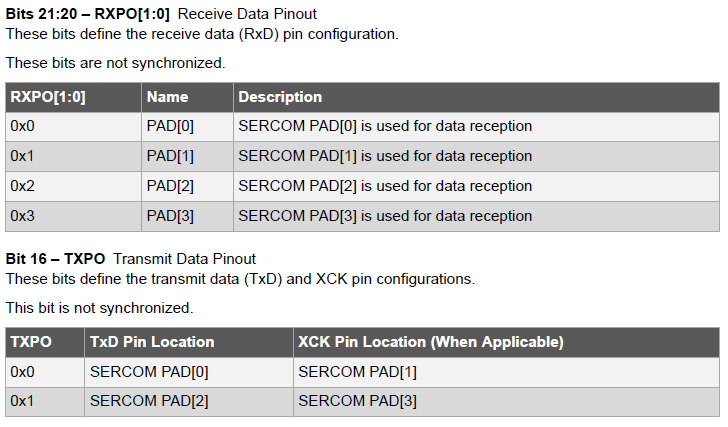Click SERCOM PAD[1] in XCK Pin column
The image size is (728, 427).
358,371
